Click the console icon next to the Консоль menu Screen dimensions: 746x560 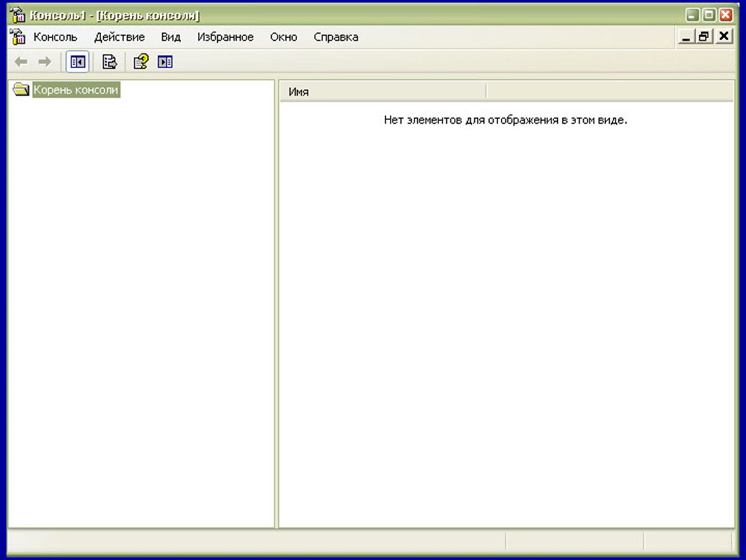tap(18, 36)
